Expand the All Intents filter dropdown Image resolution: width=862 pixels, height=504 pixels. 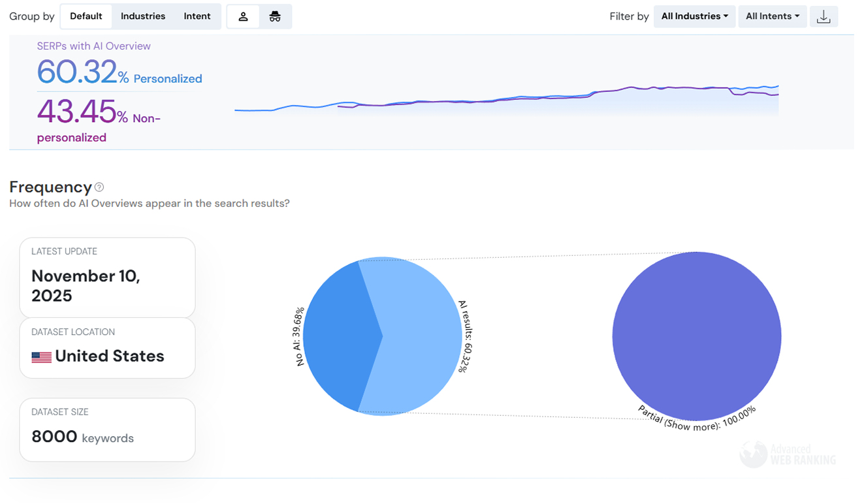pos(773,16)
